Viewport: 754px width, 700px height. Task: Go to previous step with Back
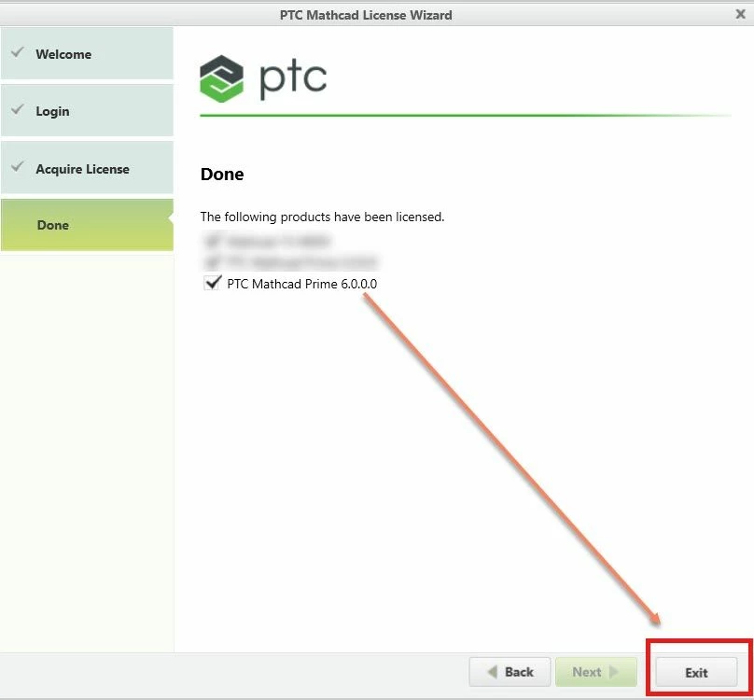click(x=510, y=672)
